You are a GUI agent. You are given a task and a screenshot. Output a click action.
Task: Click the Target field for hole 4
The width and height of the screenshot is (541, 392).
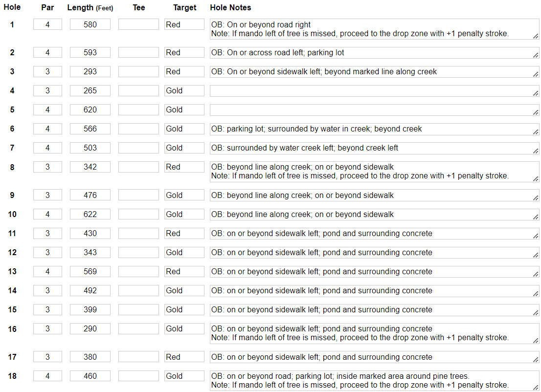coord(184,90)
